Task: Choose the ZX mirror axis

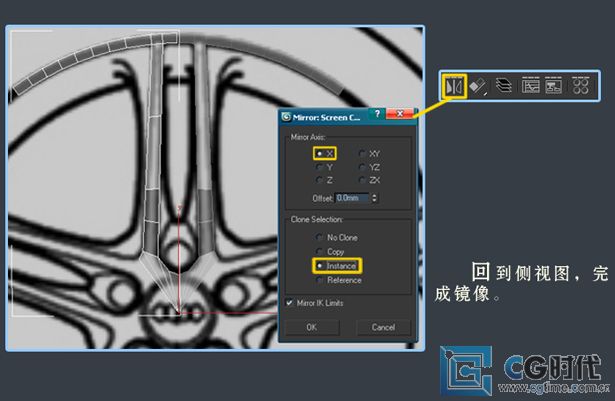Action: (363, 180)
